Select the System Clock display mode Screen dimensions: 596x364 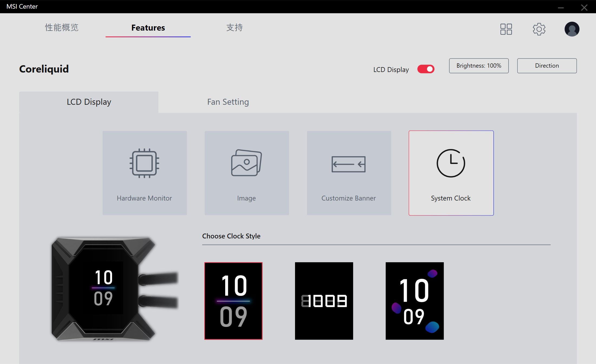451,173
